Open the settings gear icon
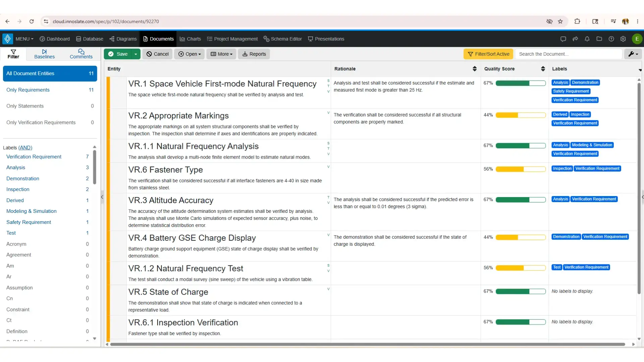This screenshot has height=362, width=644. pyautogui.click(x=623, y=39)
